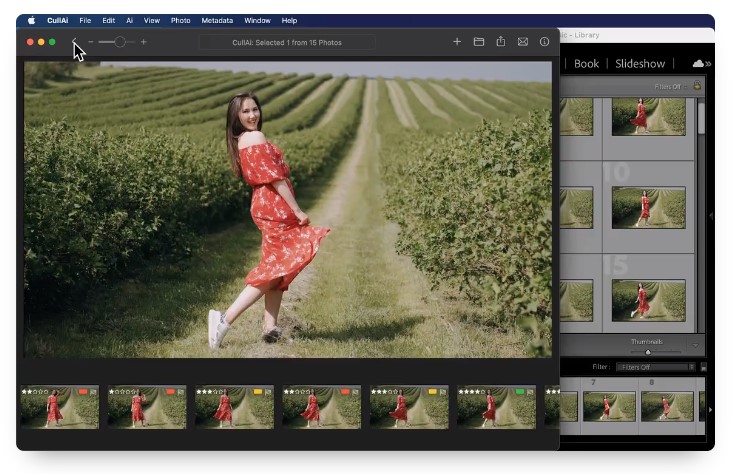Collapse the right panel using side arrow
This screenshot has height=474, width=742.
point(710,215)
